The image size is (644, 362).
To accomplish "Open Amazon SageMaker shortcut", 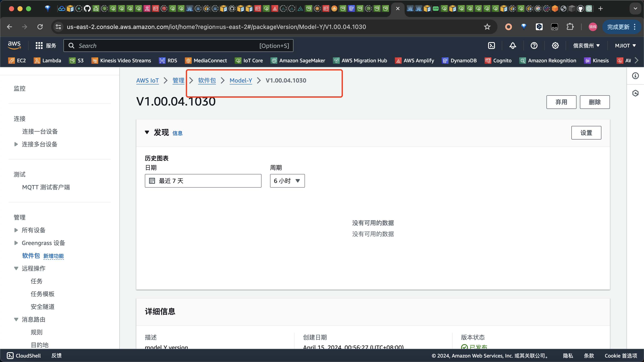I will coord(298,60).
